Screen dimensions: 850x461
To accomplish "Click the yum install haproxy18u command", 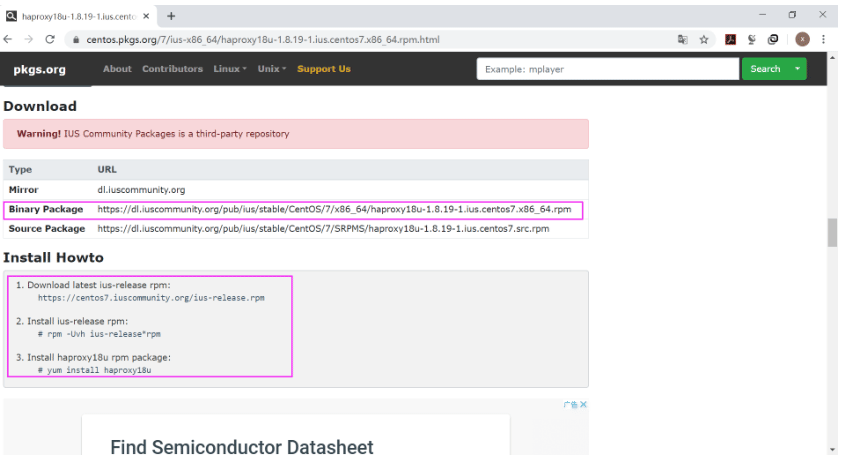I will click(94, 370).
